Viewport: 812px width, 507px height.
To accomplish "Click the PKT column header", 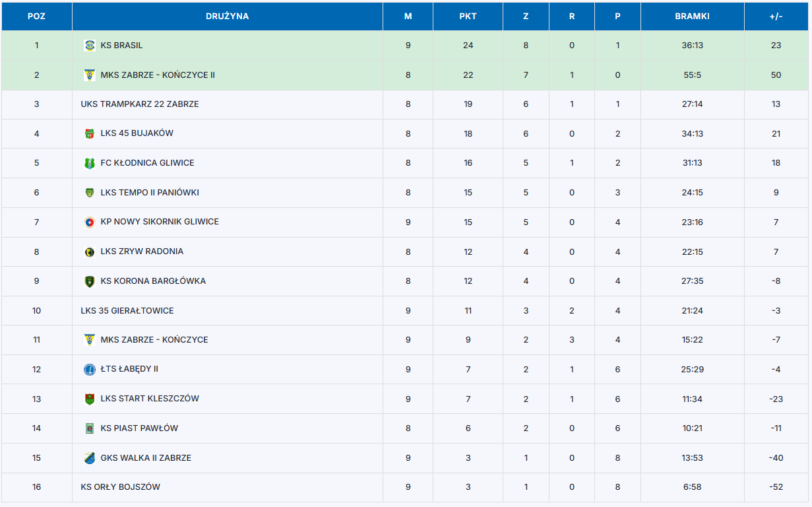I will [x=468, y=17].
